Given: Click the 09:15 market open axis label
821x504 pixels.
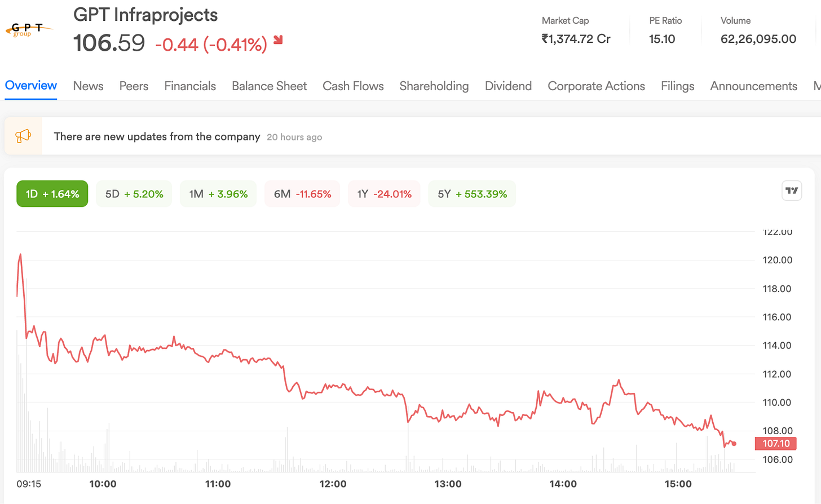Looking at the screenshot, I should [29, 484].
